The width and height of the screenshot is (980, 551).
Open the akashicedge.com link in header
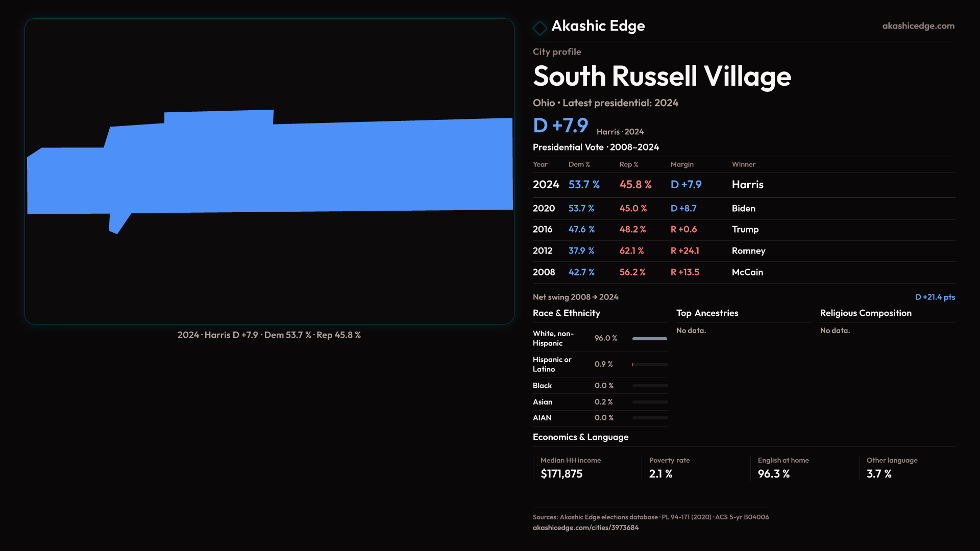918,26
